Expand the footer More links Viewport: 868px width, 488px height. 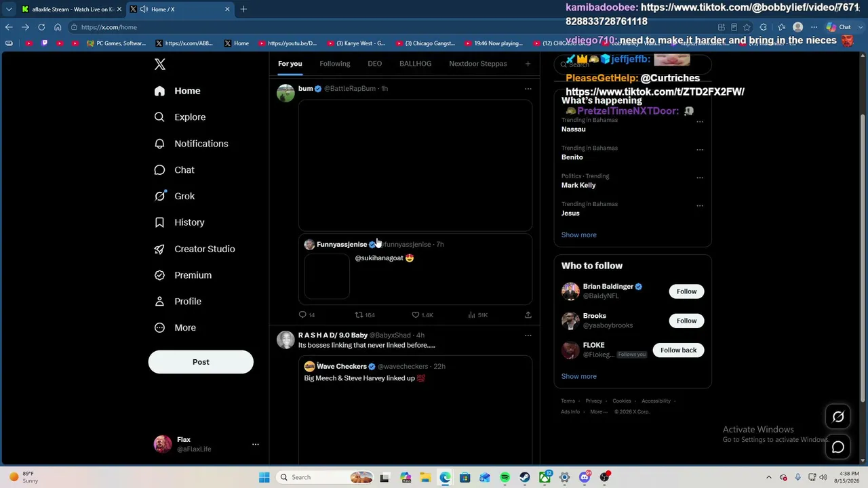pos(598,411)
